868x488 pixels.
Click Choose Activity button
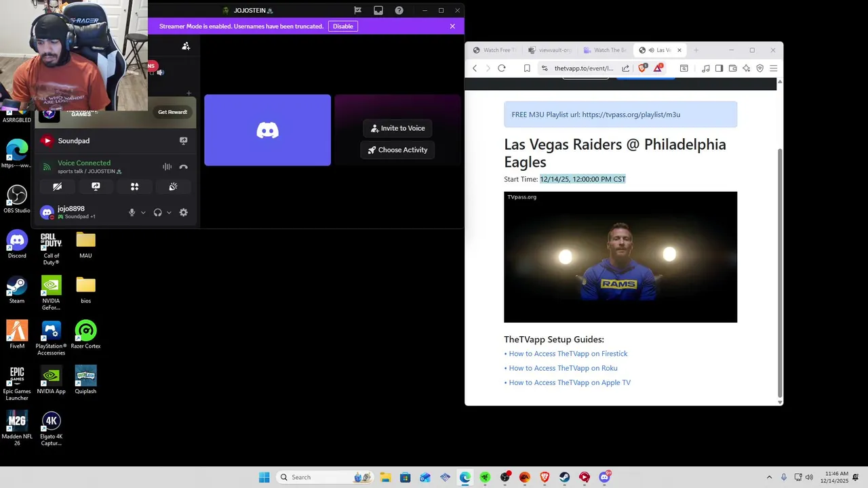397,150
